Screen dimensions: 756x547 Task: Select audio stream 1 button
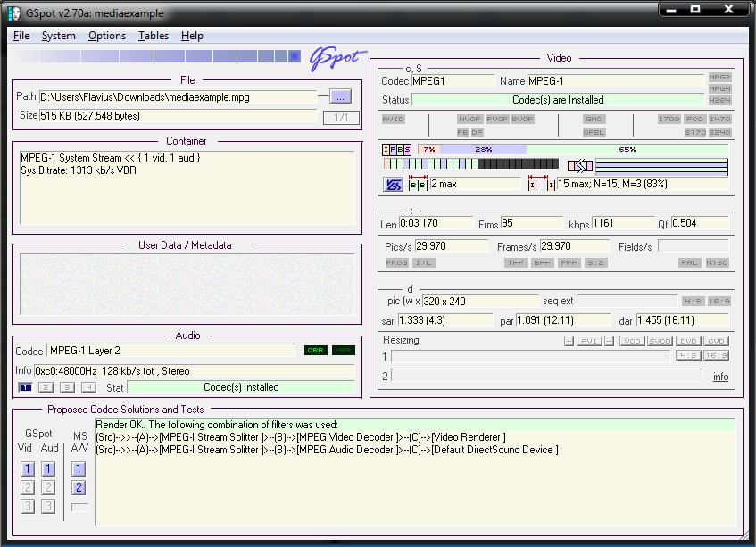click(25, 387)
